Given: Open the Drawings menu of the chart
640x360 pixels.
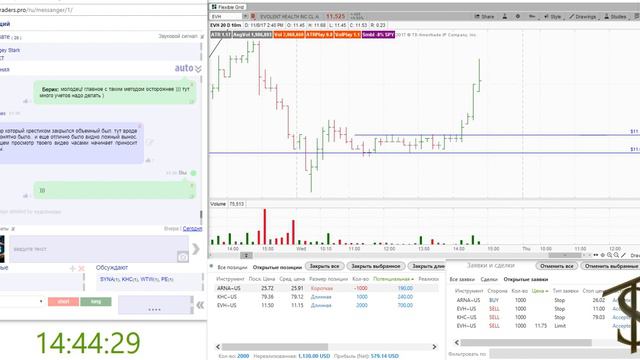Looking at the screenshot, I should 583,16.
